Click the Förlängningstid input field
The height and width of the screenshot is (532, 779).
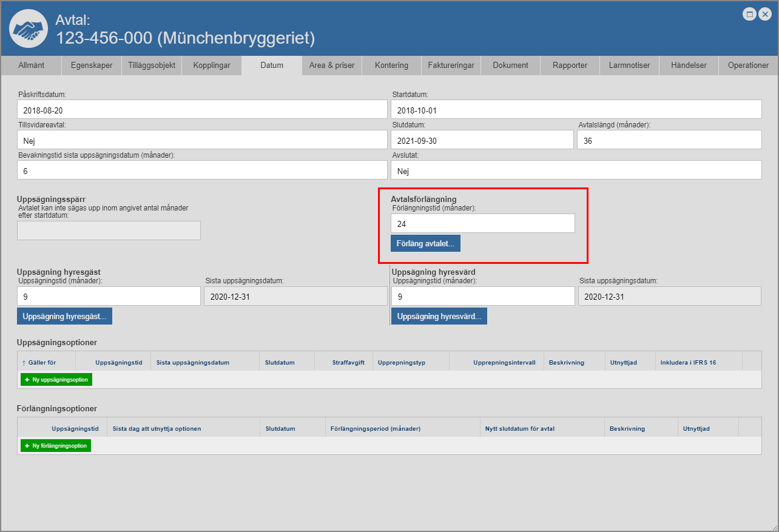482,223
